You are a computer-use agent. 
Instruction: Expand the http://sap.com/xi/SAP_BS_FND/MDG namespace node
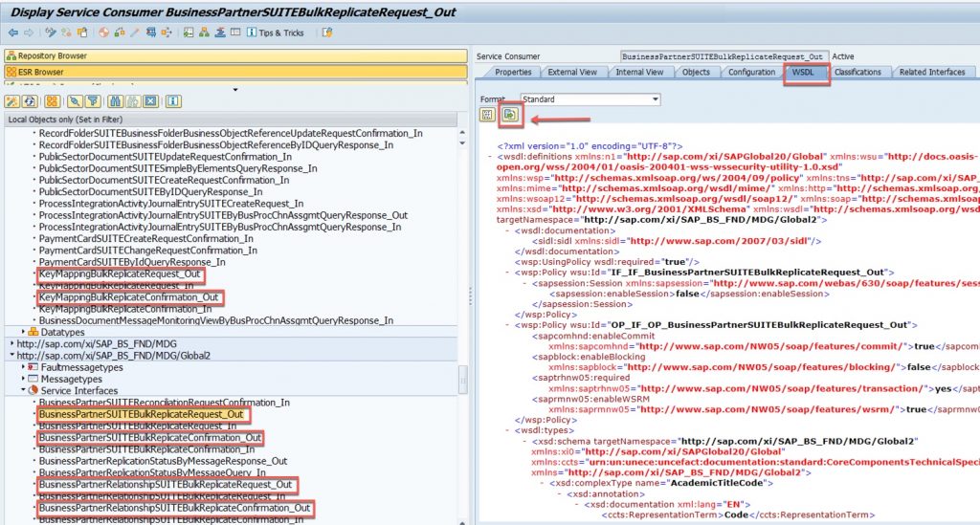(x=11, y=344)
